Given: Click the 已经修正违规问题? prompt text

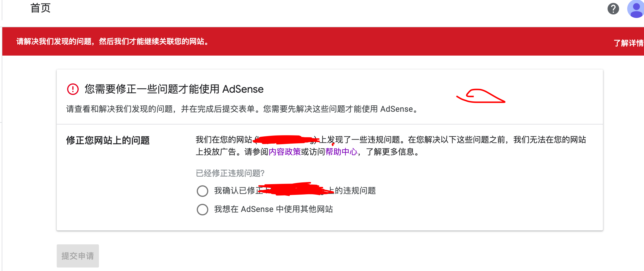Looking at the screenshot, I should point(230,173).
